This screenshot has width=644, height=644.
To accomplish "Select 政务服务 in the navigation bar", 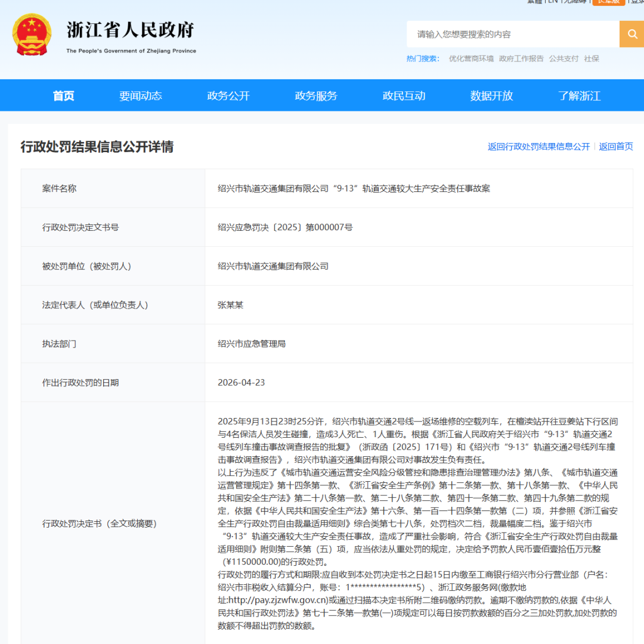I will pos(316,96).
